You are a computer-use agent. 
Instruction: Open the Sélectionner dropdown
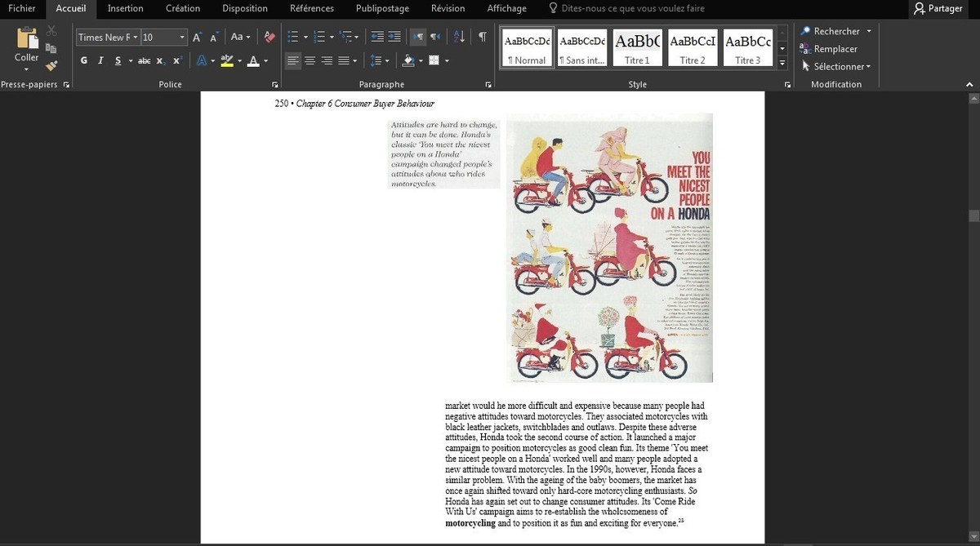[x=836, y=67]
